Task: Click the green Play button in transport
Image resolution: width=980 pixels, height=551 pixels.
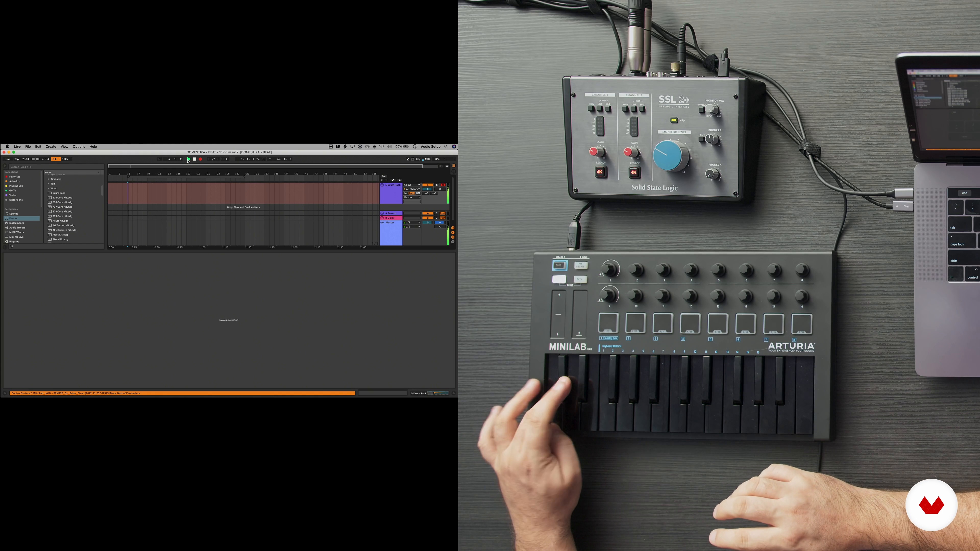Action: [x=189, y=159]
